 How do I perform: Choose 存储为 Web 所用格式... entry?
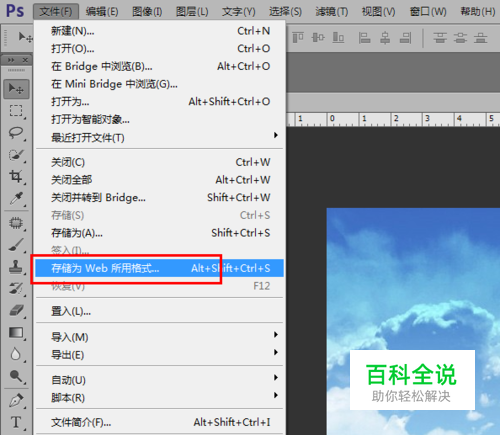pyautogui.click(x=160, y=268)
